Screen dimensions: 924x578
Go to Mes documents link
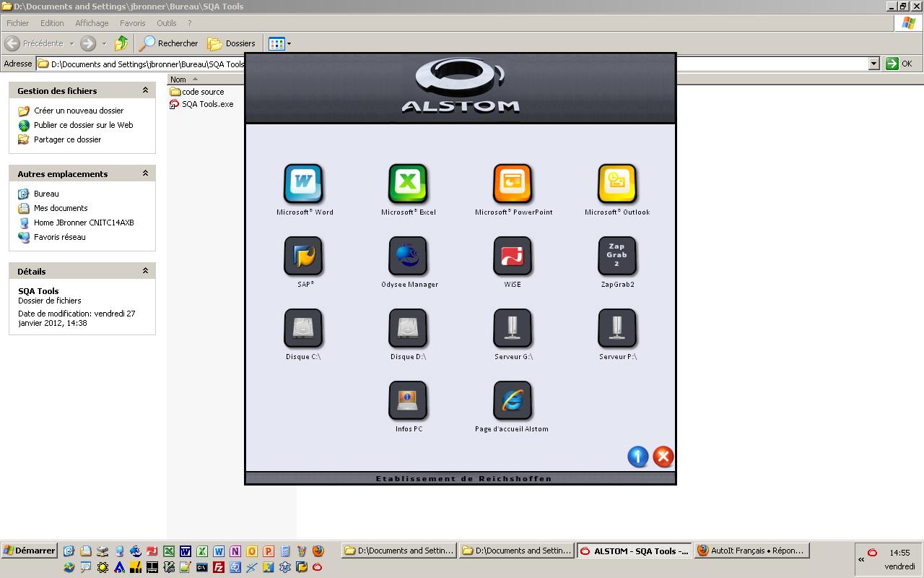[x=61, y=208]
